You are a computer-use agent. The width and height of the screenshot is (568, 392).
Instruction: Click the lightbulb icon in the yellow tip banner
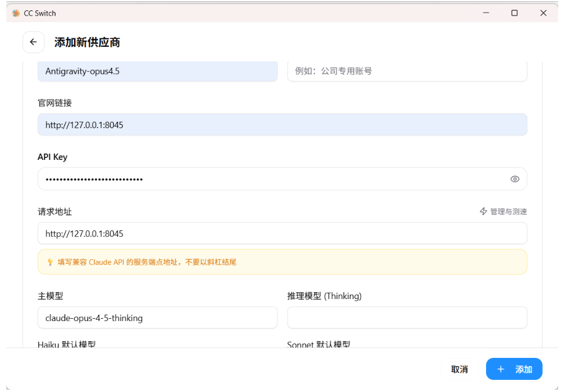click(50, 262)
